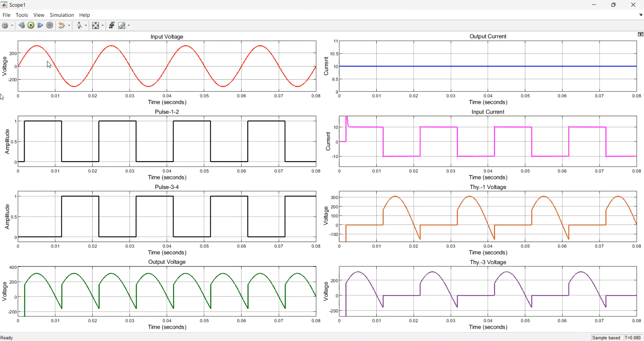Open the Help menu
The image size is (644, 341).
85,15
